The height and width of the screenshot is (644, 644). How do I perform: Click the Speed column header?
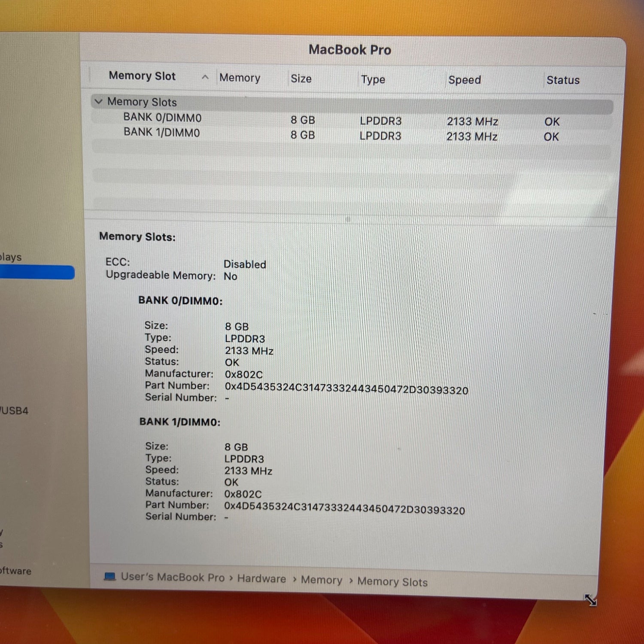pyautogui.click(x=464, y=80)
